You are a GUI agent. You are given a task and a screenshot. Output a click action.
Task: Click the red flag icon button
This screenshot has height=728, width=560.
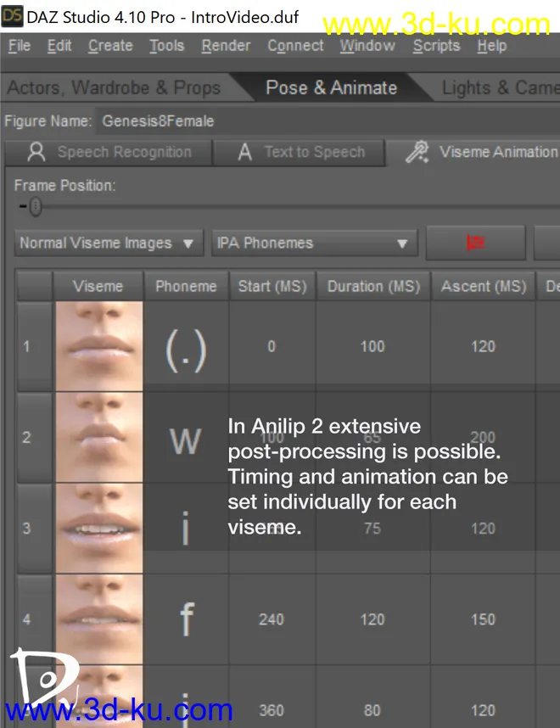click(475, 243)
